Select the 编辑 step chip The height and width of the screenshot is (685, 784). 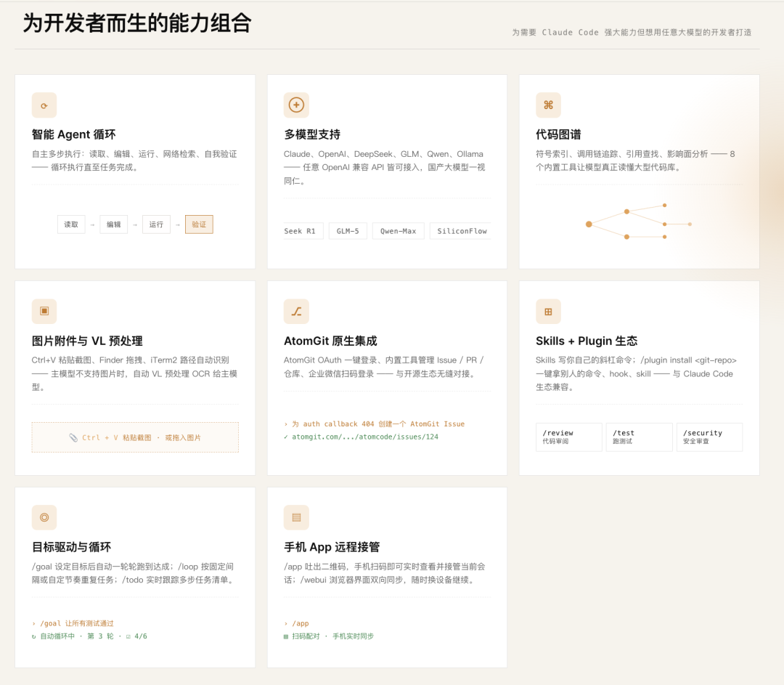pyautogui.click(x=113, y=224)
